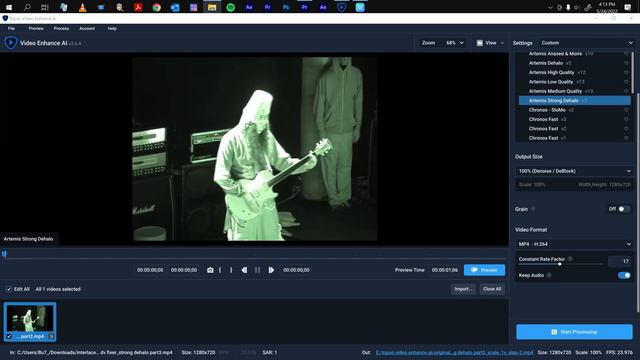The width and height of the screenshot is (640, 360).
Task: Toggle the Grain switch
Action: point(623,209)
